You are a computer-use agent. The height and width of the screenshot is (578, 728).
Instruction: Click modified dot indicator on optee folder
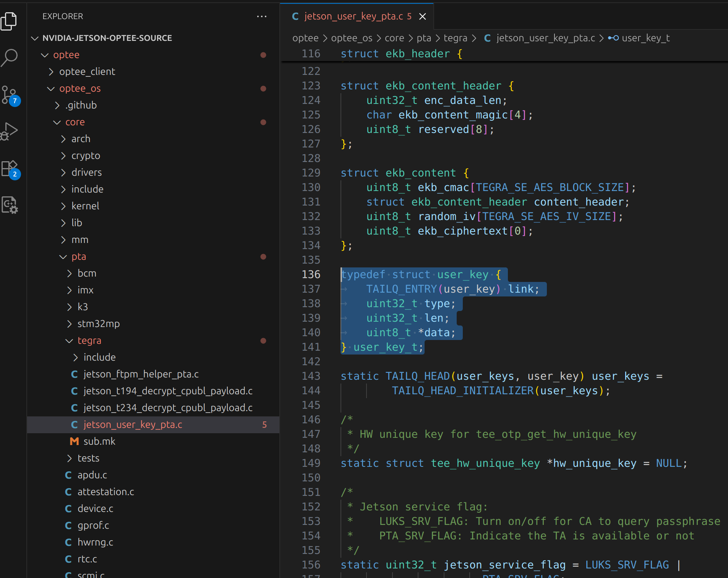[x=263, y=55]
